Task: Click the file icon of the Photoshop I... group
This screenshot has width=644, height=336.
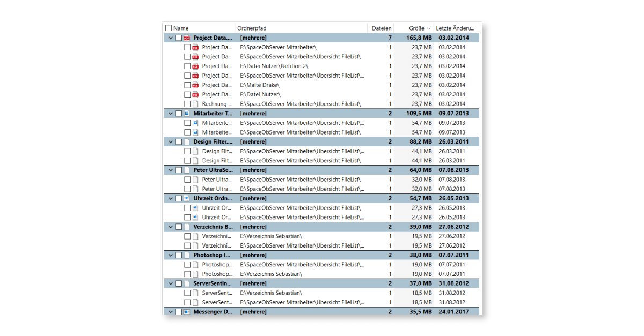Action: [187, 256]
